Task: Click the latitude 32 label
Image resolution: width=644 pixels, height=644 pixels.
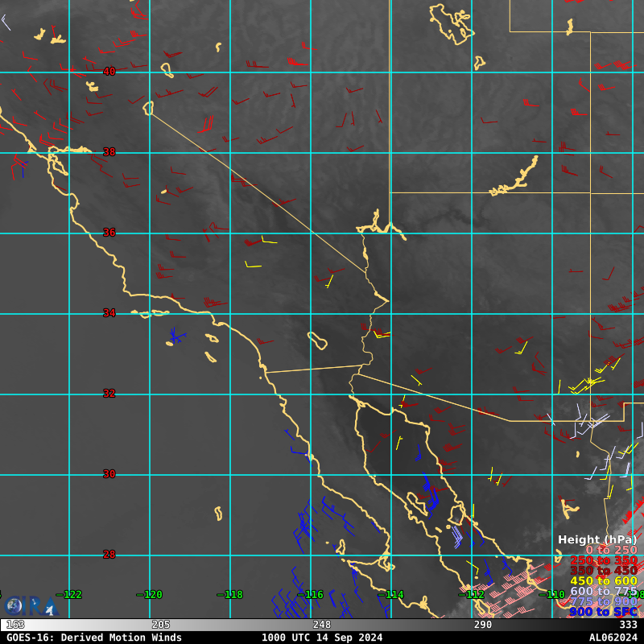Action: (x=109, y=394)
